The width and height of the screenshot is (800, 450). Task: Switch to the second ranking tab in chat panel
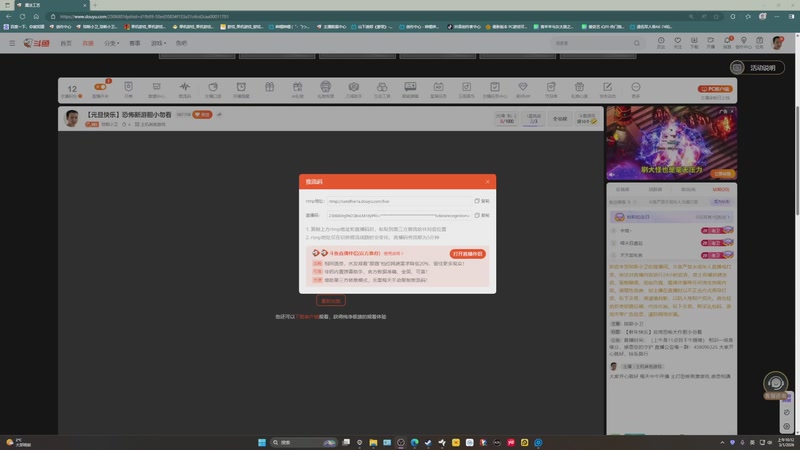pos(655,189)
